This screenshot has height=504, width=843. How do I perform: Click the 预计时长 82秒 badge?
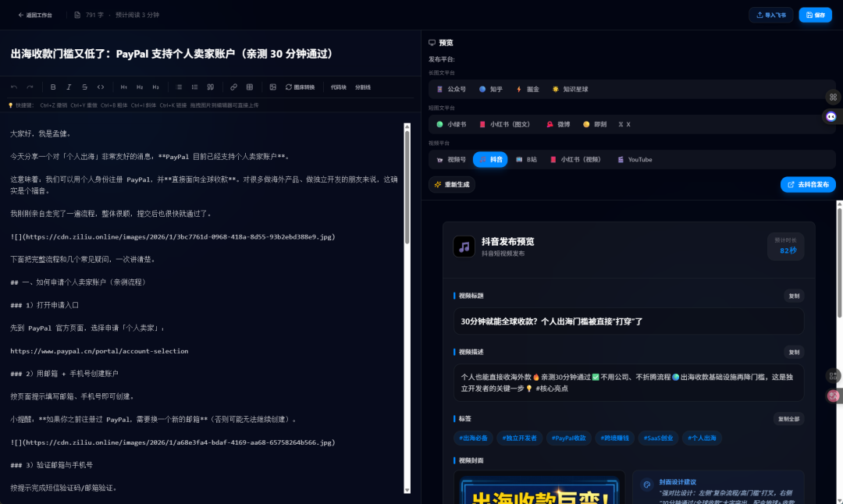785,246
